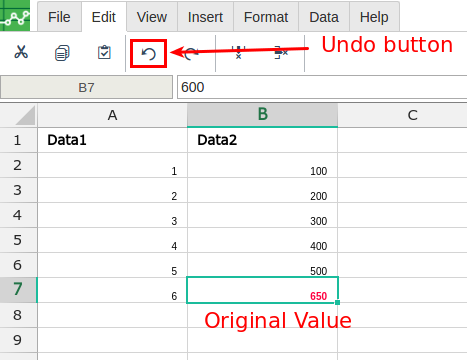Select row 7 header
The image size is (467, 360).
click(18, 290)
